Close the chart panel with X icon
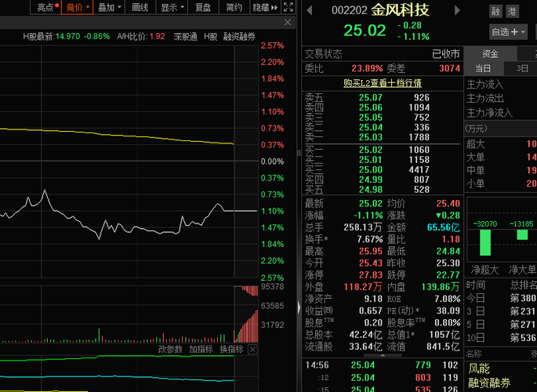537x392 pixels. 288,22
